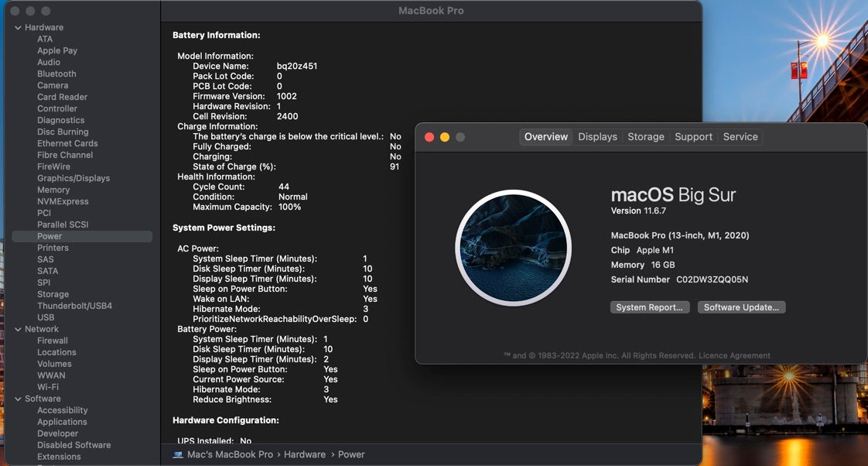Click the macOS Big Sur circular artwork

513,249
